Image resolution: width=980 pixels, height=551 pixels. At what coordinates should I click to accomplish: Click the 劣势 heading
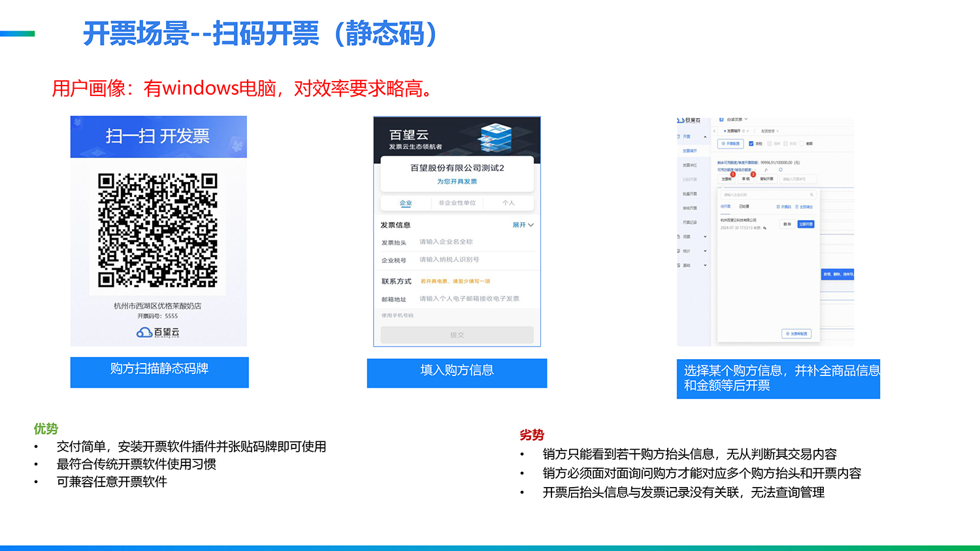coord(532,435)
